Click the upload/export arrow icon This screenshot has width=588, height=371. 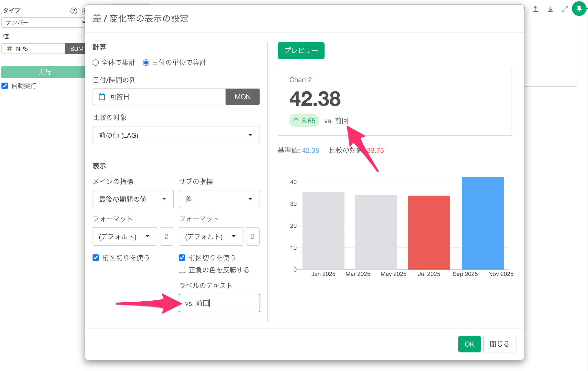coord(536,9)
